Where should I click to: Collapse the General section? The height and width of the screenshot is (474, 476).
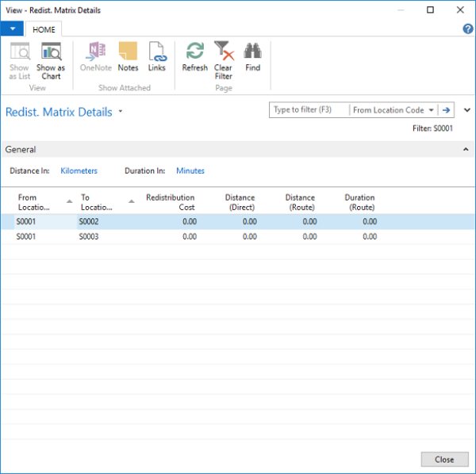click(466, 149)
